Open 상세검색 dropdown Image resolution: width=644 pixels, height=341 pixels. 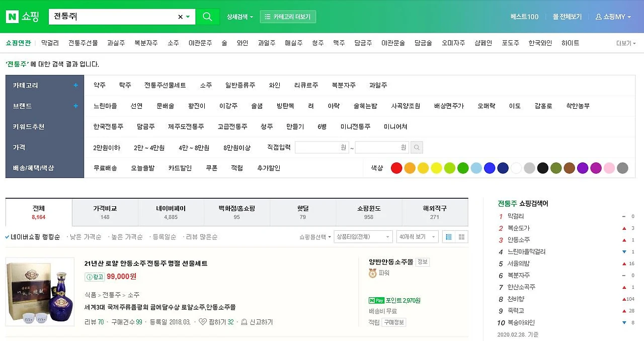click(240, 17)
